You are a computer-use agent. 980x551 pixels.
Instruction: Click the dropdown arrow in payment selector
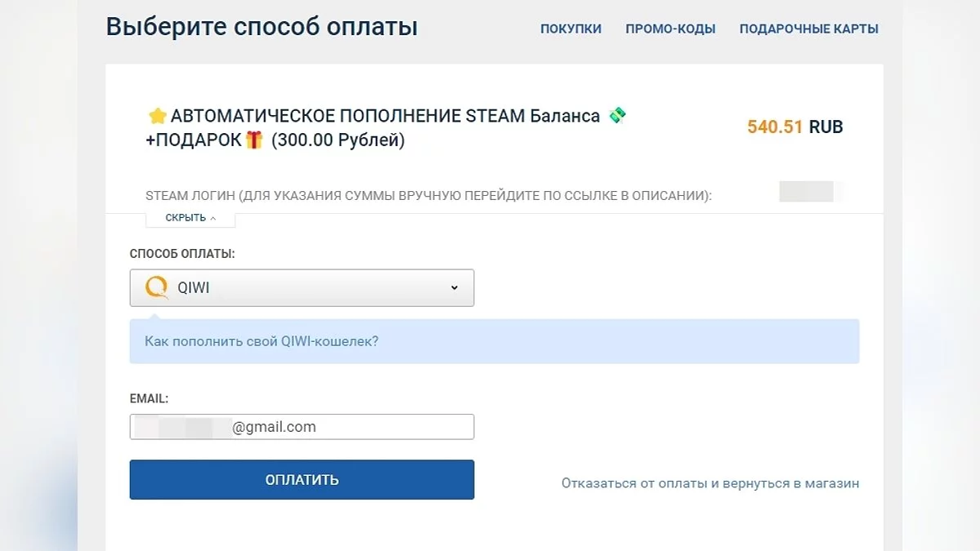pyautogui.click(x=455, y=287)
